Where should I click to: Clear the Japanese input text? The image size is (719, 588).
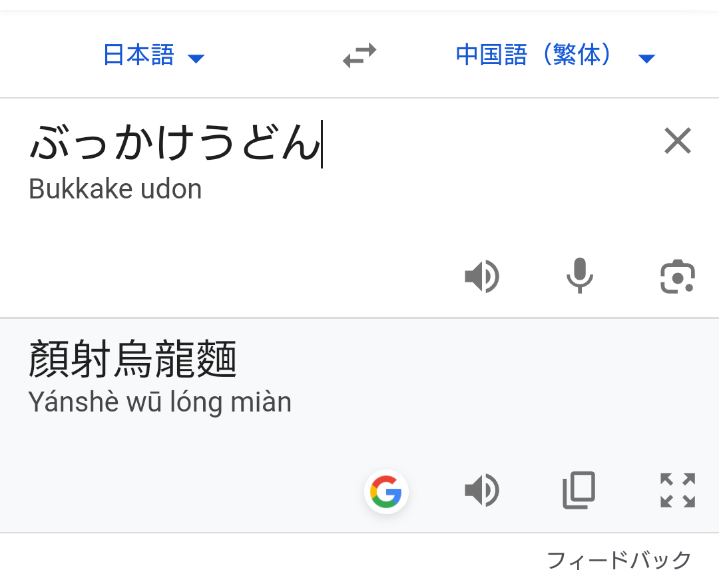[x=678, y=141]
